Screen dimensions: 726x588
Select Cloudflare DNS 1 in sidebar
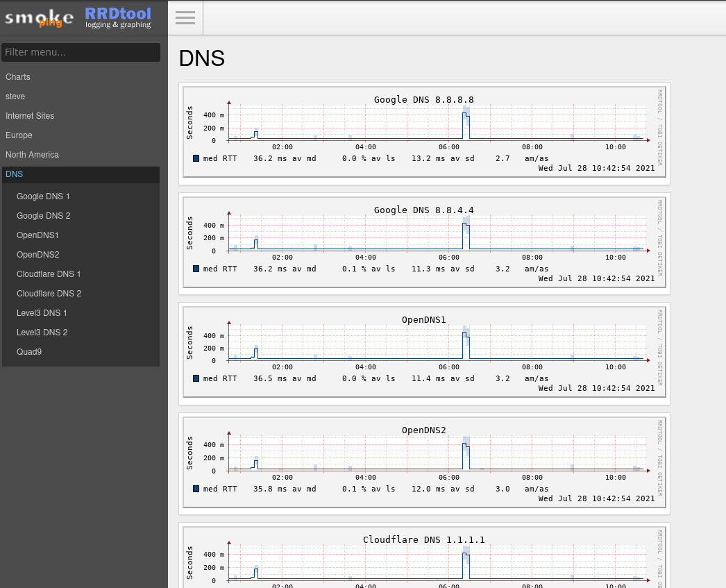pos(49,274)
